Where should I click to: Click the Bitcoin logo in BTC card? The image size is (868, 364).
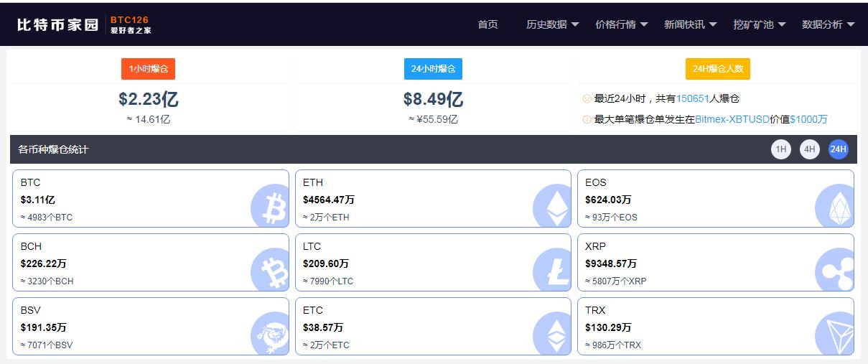click(270, 208)
